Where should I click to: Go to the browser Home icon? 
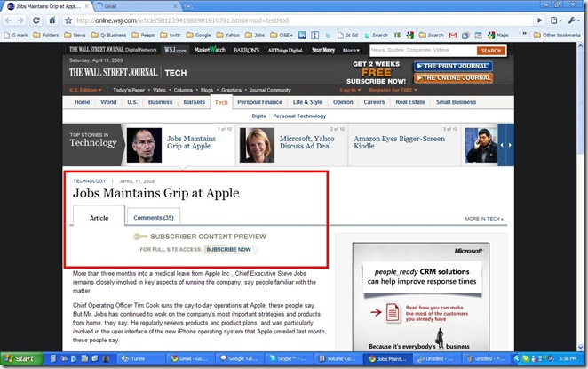[x=52, y=20]
